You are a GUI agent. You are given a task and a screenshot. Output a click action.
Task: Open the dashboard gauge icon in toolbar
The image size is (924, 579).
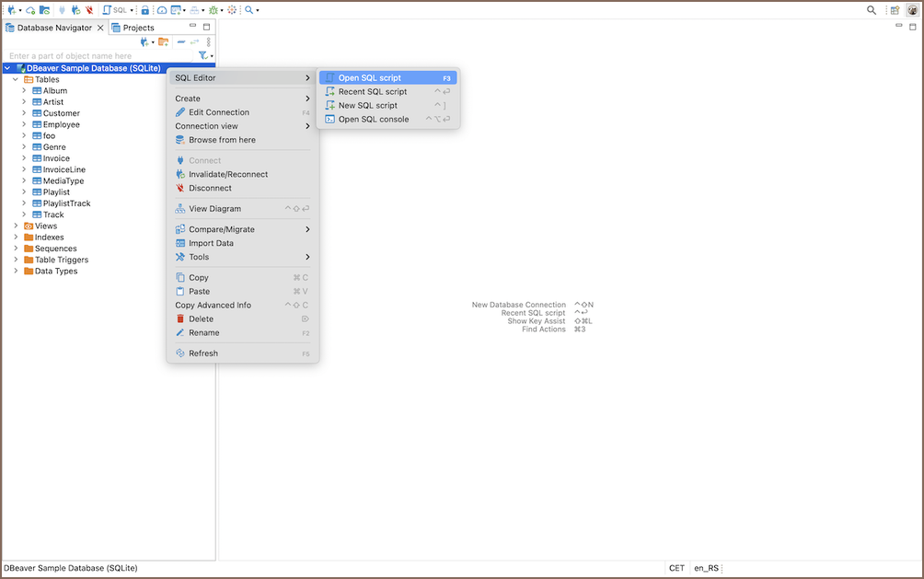tap(161, 10)
